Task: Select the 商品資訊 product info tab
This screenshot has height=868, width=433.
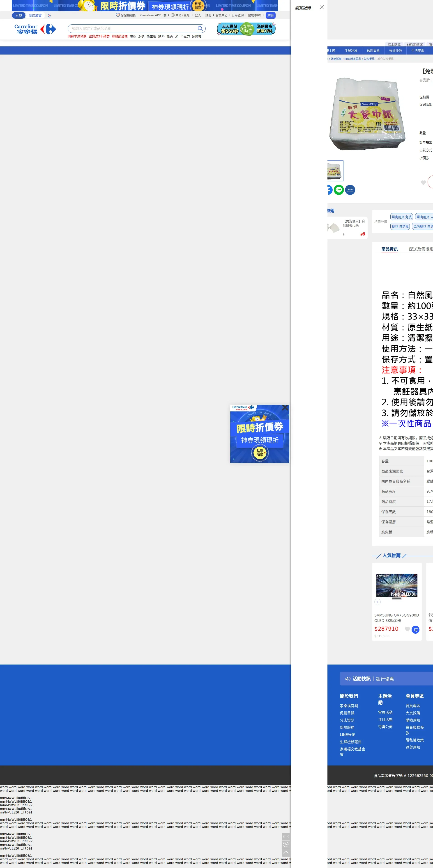Action: click(389, 249)
